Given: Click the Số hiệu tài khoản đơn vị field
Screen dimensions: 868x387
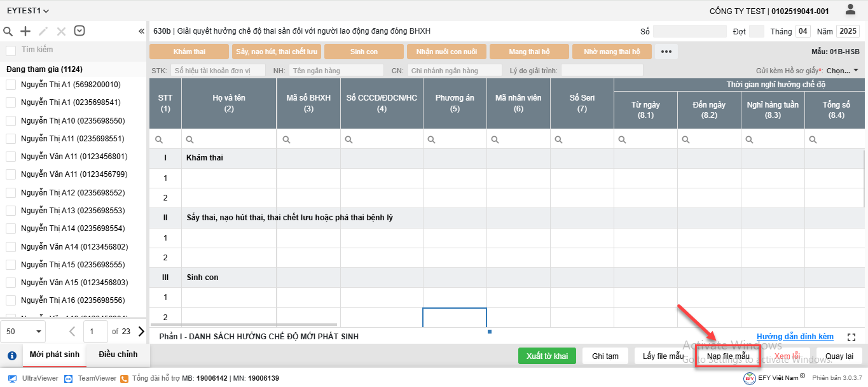Looking at the screenshot, I should point(218,71).
